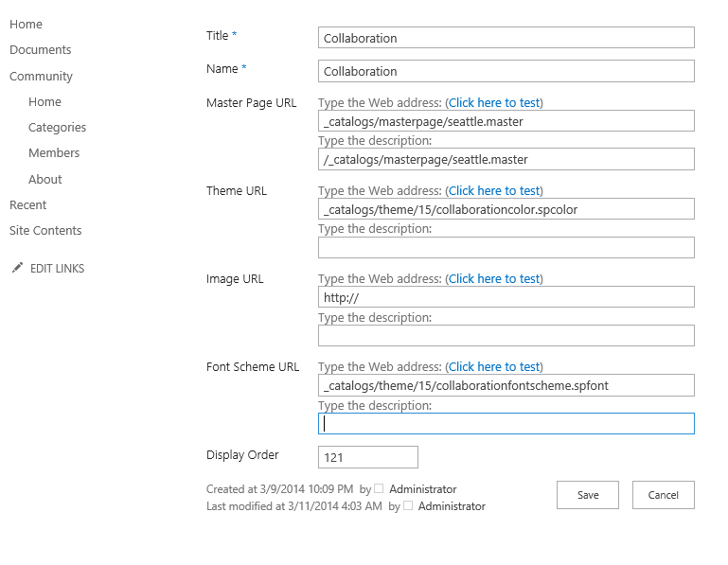
Task: Click the Display Order field
Action: tap(368, 457)
